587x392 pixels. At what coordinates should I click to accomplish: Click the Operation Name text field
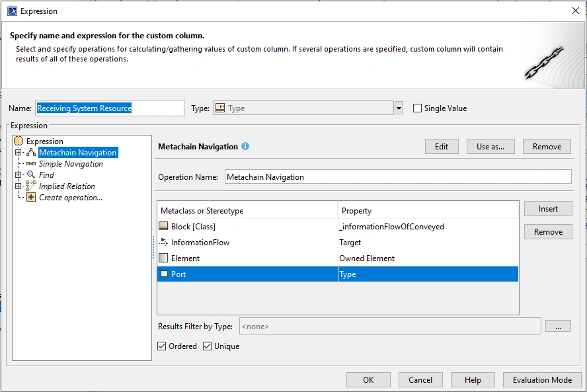point(398,177)
